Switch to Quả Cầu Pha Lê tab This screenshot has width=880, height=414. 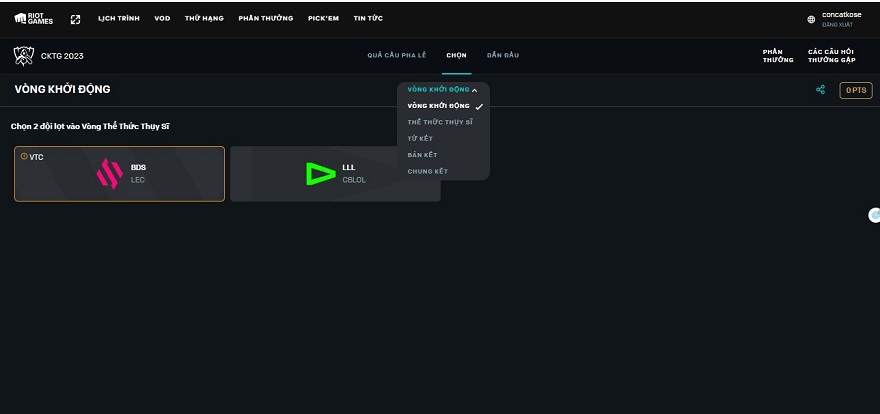(397, 55)
